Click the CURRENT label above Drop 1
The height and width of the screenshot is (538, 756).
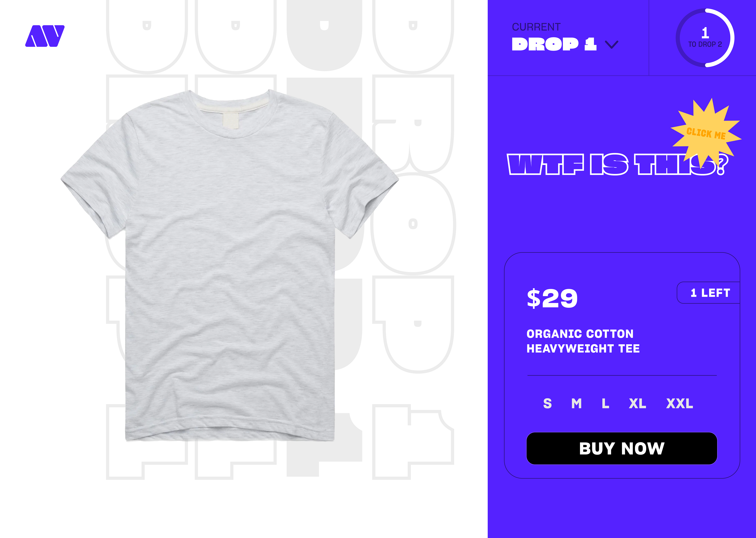[536, 27]
